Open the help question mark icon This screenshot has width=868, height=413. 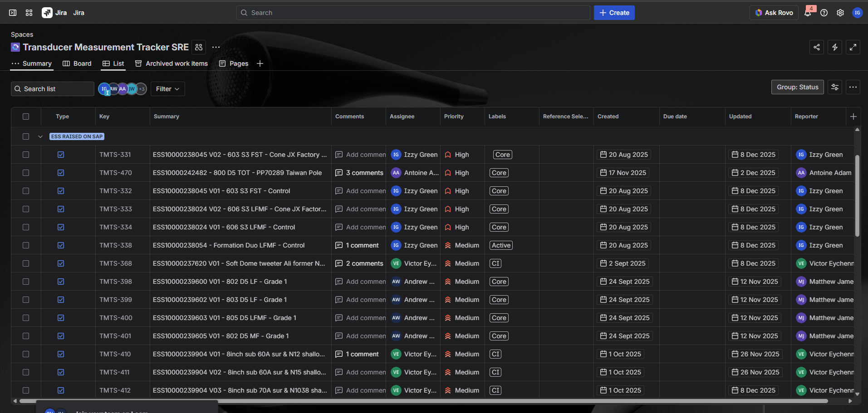click(x=824, y=13)
